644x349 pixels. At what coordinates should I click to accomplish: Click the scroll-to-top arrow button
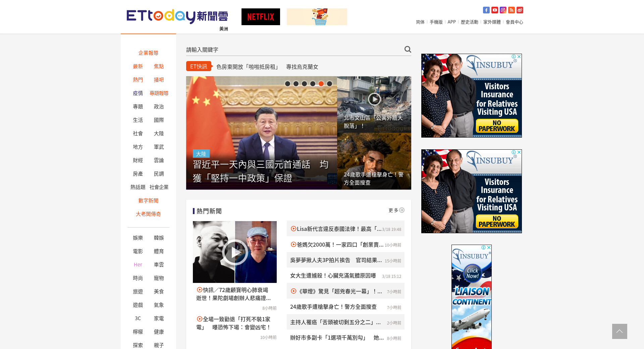pyautogui.click(x=619, y=331)
